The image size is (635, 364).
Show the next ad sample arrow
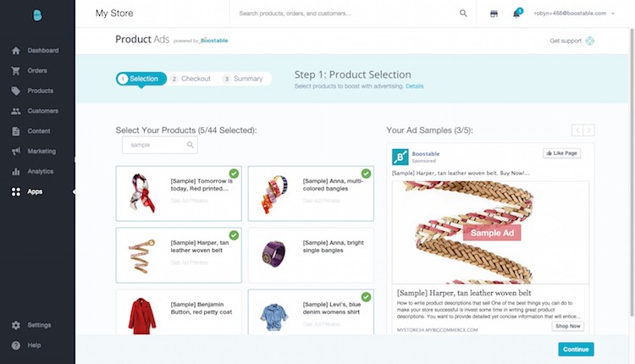589,130
